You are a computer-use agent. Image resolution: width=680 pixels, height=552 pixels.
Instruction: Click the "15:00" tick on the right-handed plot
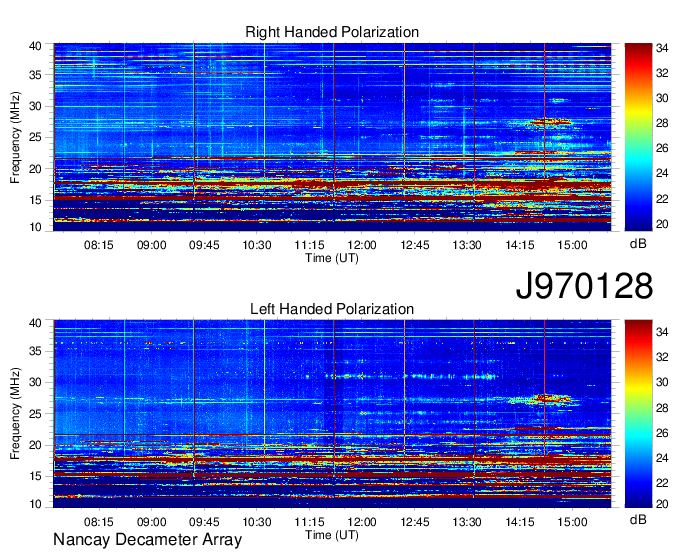[x=572, y=245]
